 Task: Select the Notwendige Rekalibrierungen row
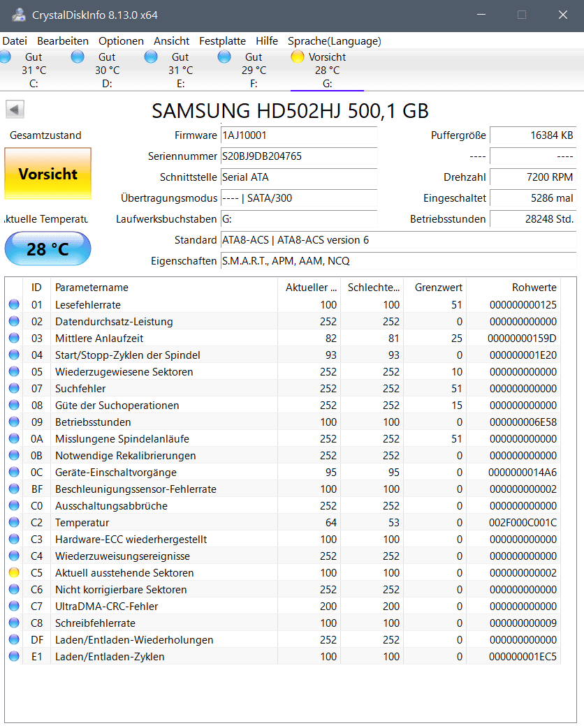(x=282, y=456)
